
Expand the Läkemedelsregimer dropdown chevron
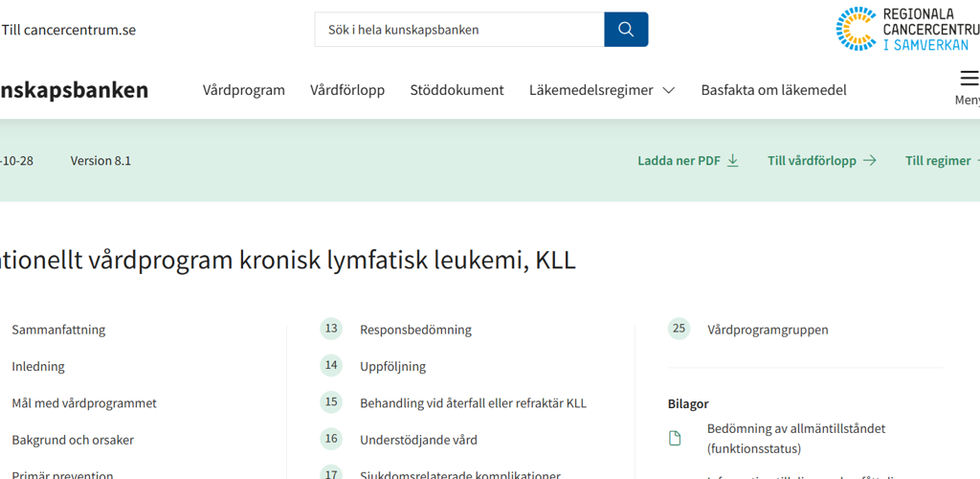point(668,91)
